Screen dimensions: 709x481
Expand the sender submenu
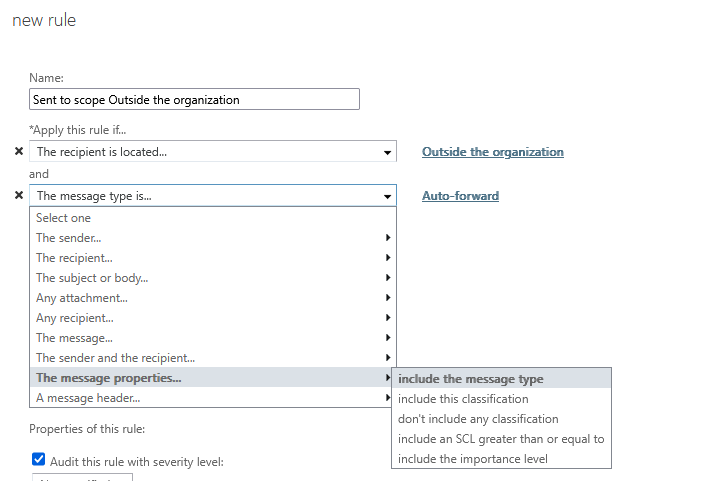click(x=212, y=238)
